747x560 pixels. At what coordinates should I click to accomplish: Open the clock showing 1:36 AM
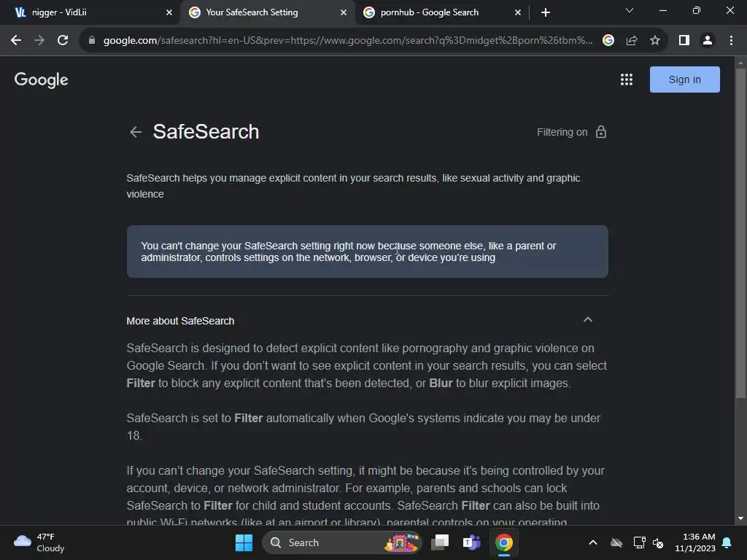pos(695,542)
